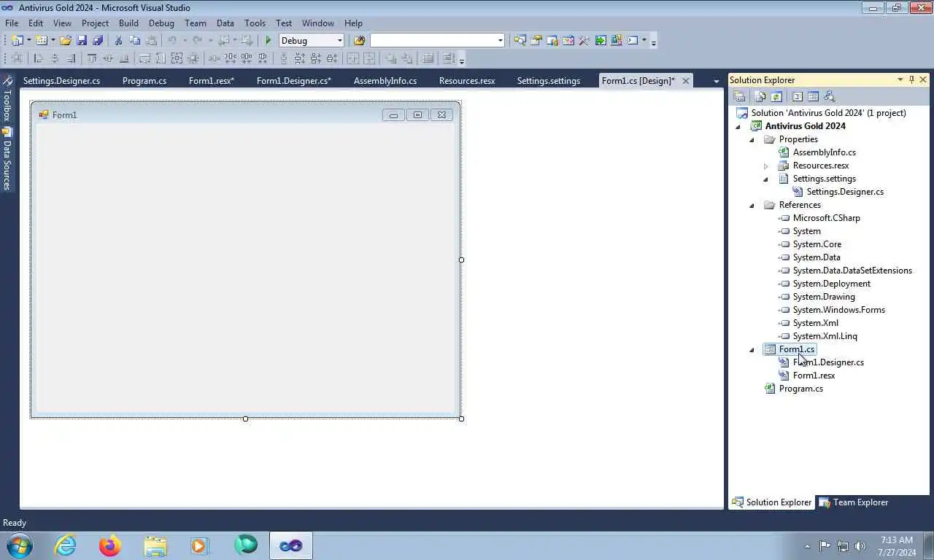This screenshot has width=934, height=560.
Task: Open Properties Window from the standard toolbar
Action: pyautogui.click(x=536, y=41)
